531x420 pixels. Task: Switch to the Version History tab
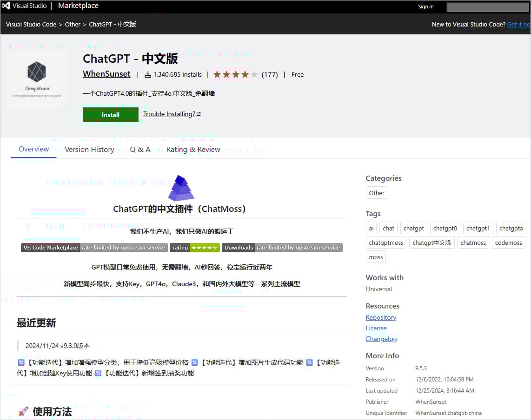click(89, 149)
